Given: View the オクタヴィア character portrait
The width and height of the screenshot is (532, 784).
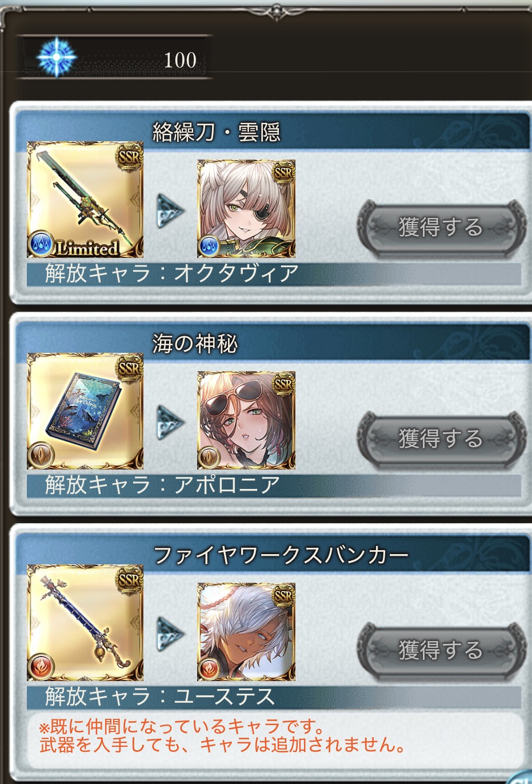Looking at the screenshot, I should 246,209.
